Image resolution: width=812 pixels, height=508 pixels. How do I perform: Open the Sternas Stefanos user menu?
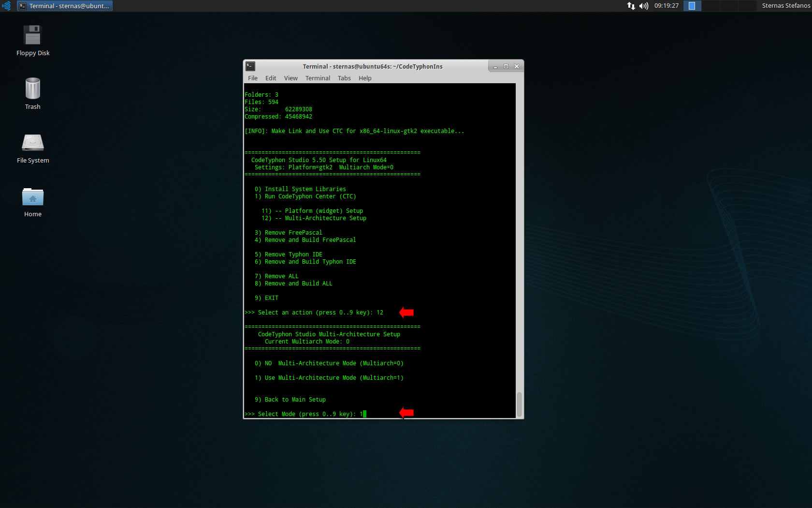point(785,6)
